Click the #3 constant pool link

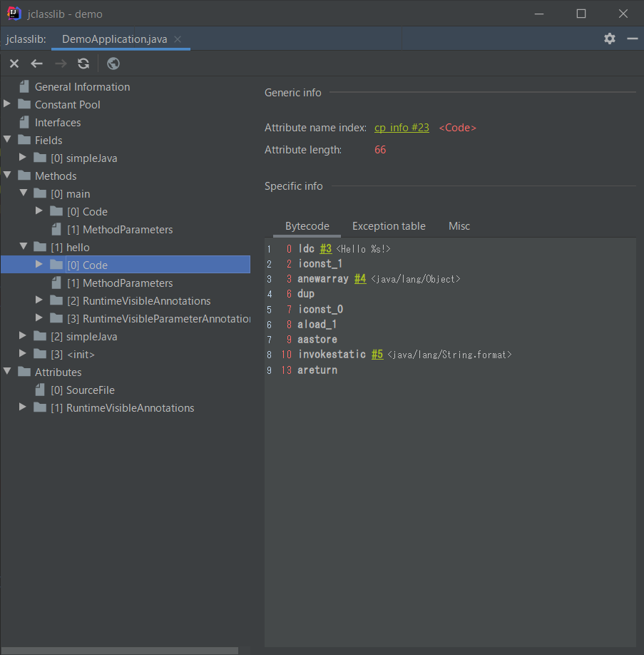coord(325,249)
